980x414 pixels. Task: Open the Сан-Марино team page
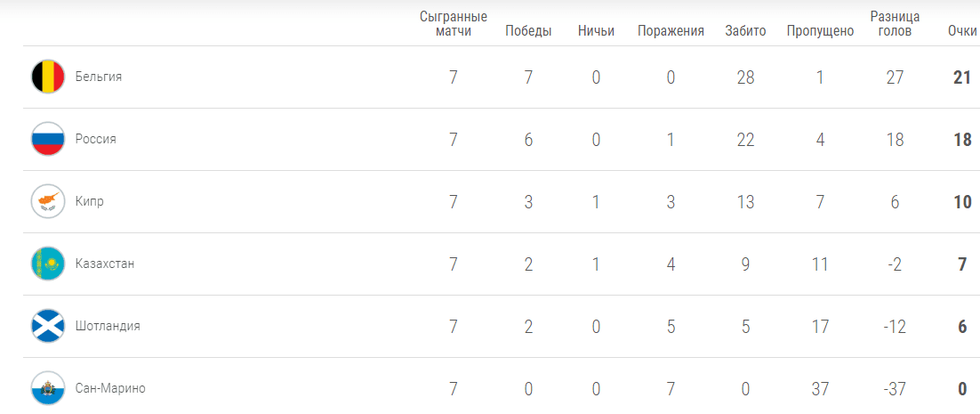click(110, 388)
